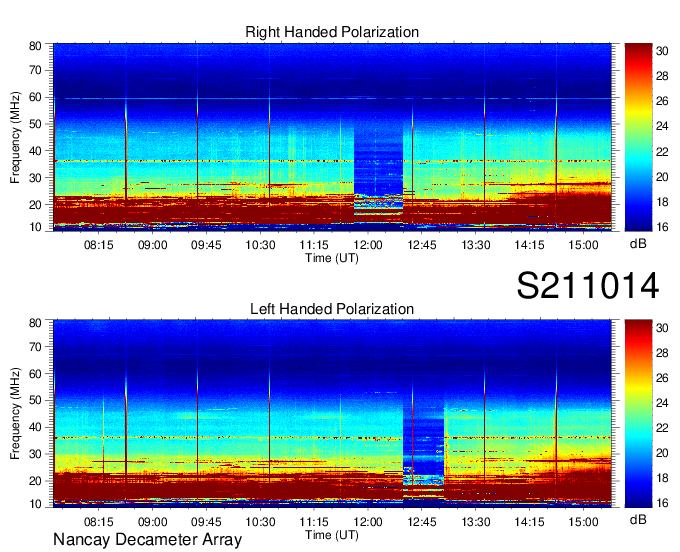Click the 50 MHz frequency tick of the Left Handed plot
Image resolution: width=680 pixels, height=552 pixels.
tap(35, 401)
